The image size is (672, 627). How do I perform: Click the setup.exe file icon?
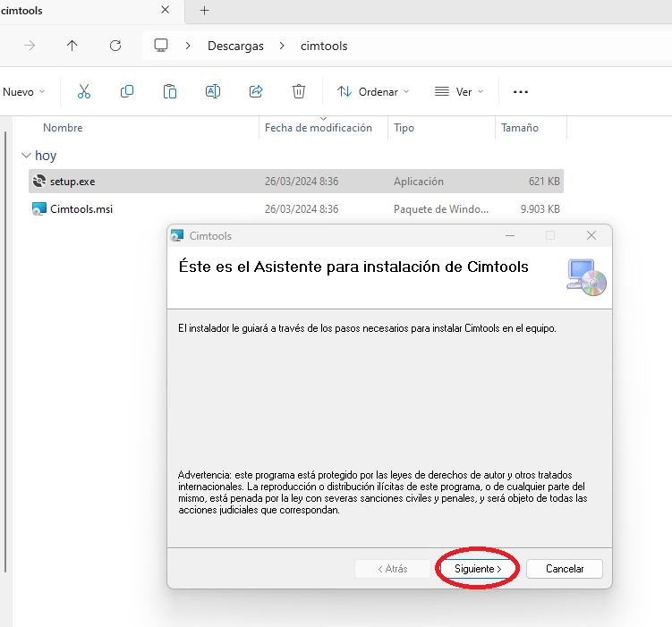[x=39, y=182]
